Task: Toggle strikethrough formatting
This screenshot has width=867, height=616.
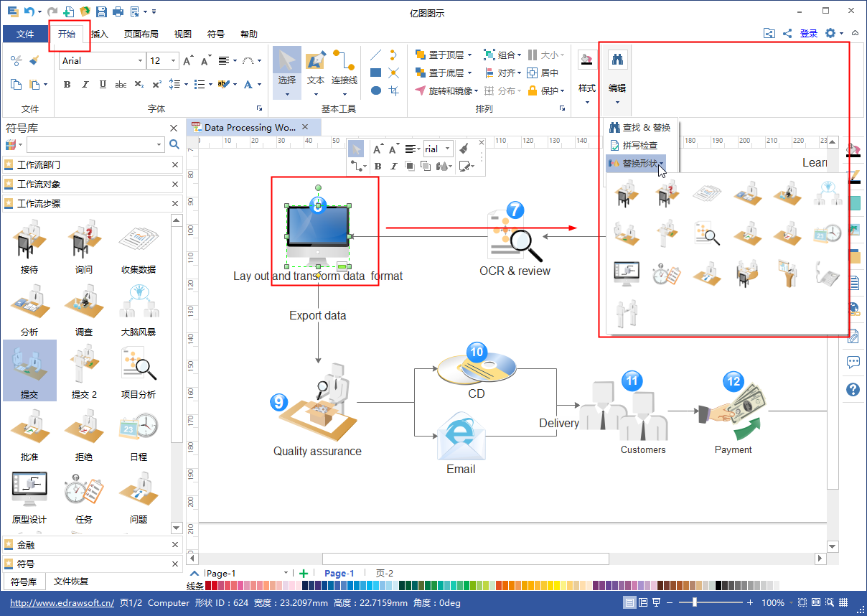Action: click(x=121, y=85)
